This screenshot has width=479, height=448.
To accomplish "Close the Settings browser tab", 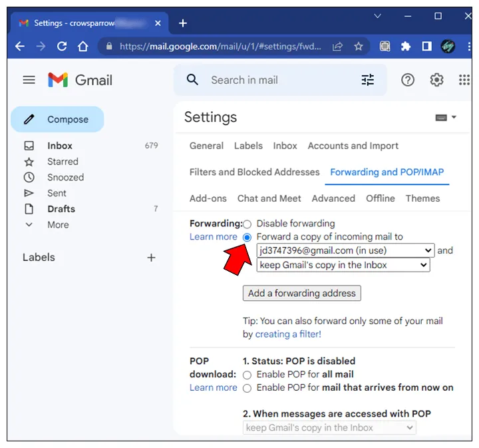I will coord(158,23).
